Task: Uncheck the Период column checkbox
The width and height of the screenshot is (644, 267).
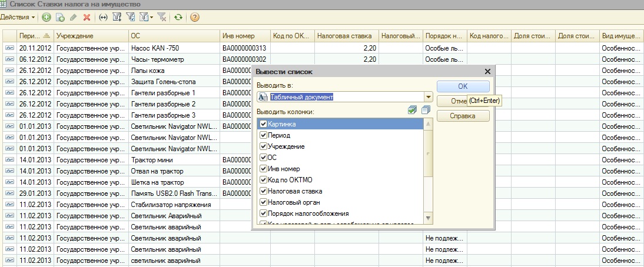Action: pyautogui.click(x=263, y=135)
